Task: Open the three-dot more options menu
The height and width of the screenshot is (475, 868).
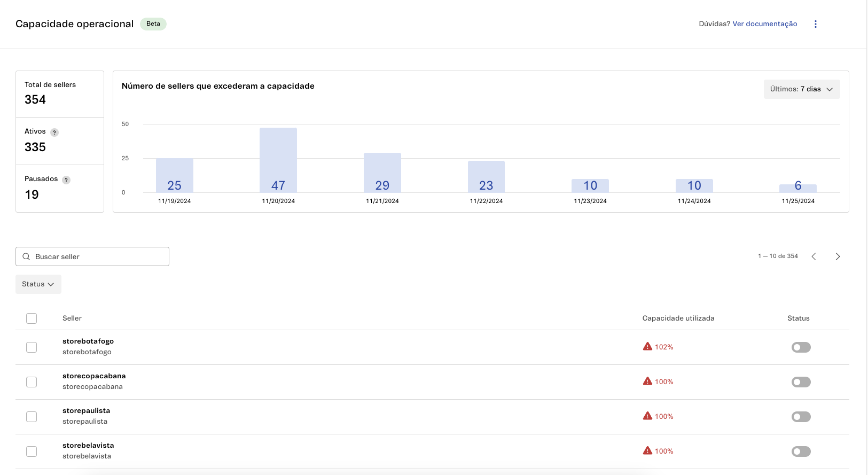Action: tap(815, 24)
